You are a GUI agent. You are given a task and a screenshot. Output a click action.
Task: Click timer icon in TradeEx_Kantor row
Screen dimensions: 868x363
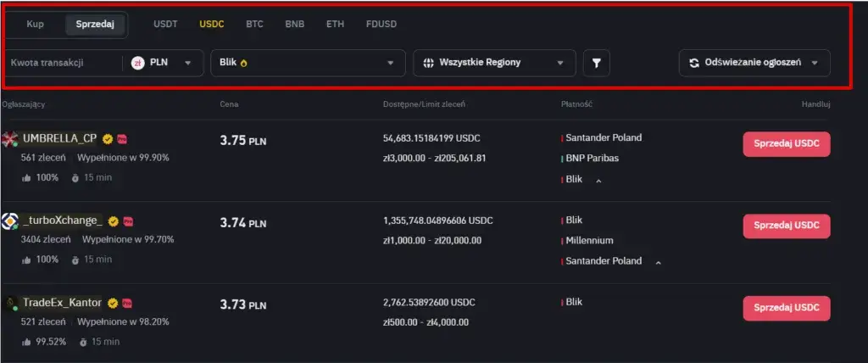tap(83, 342)
